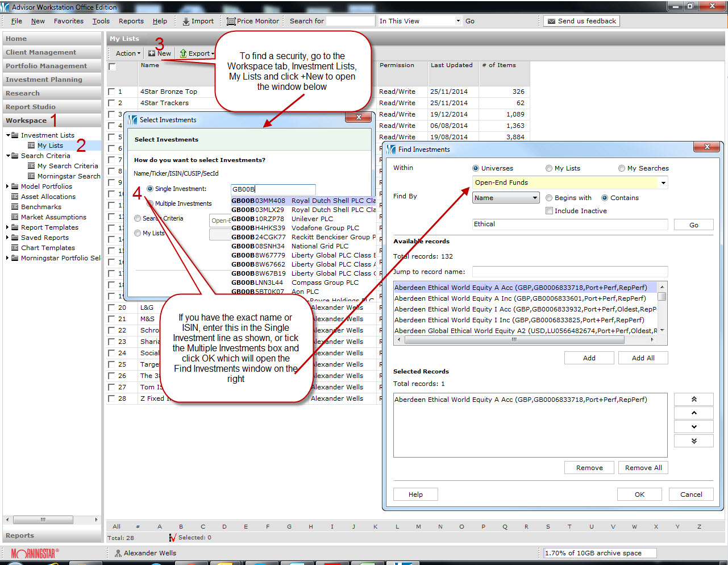Click the Jump to record name field
Image resolution: width=728 pixels, height=565 pixels.
569,272
